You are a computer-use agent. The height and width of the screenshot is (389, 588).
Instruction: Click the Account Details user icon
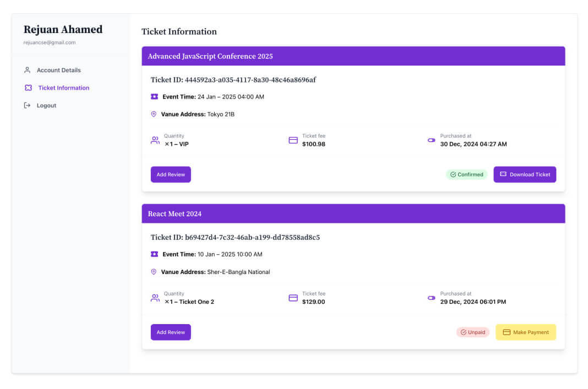click(28, 70)
